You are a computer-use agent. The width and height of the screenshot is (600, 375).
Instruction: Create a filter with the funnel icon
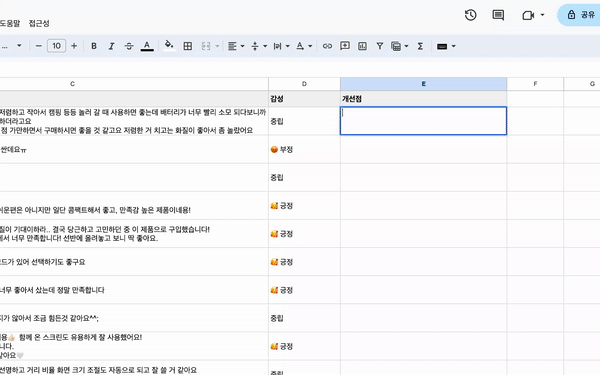tap(380, 46)
